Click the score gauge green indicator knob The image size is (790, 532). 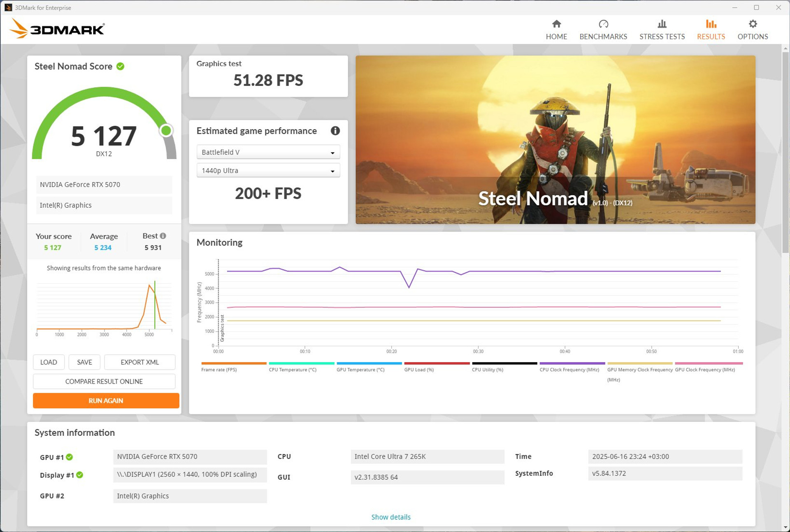166,131
